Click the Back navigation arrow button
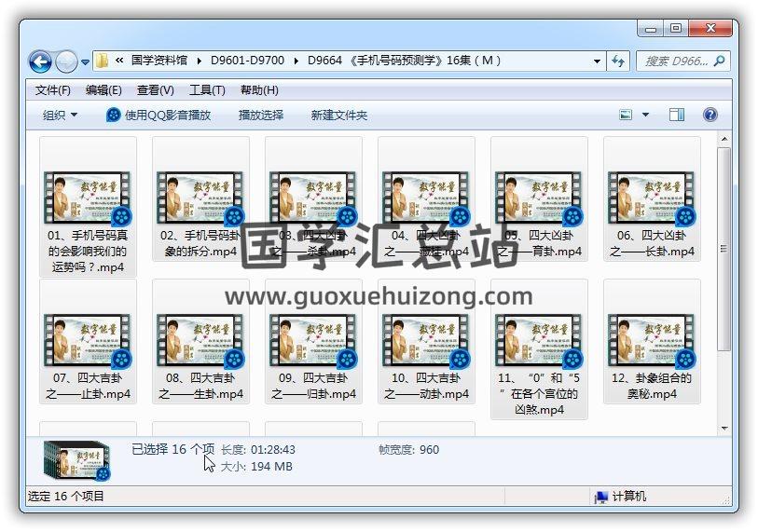The width and height of the screenshot is (758, 532). pos(40,62)
